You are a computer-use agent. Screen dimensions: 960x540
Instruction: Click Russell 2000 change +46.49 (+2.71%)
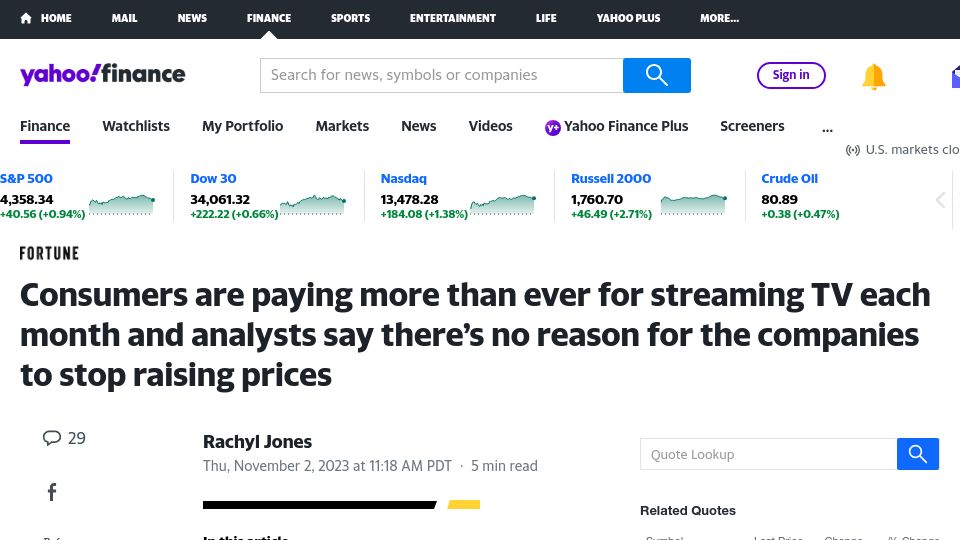(611, 214)
